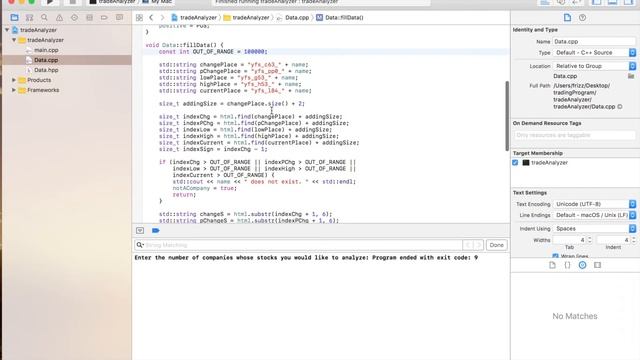This screenshot has height=360, width=640.
Task: Toggle the tradeAnalyzer target membership checkbox
Action: coord(515,162)
